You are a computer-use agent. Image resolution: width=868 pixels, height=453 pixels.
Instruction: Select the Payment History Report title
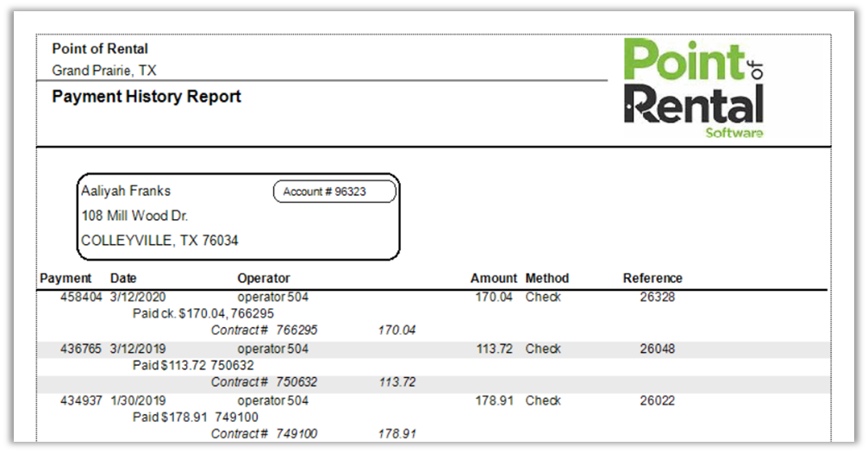coord(147,97)
